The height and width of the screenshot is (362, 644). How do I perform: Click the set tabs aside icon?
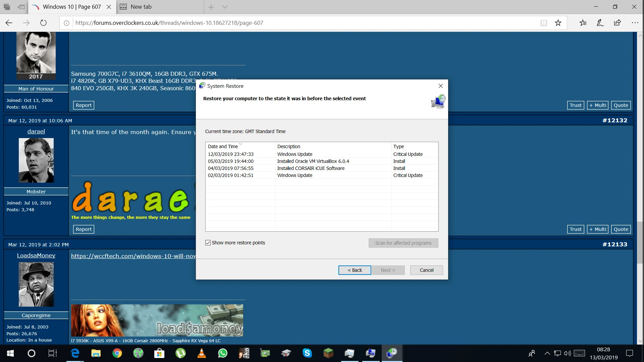pos(21,7)
